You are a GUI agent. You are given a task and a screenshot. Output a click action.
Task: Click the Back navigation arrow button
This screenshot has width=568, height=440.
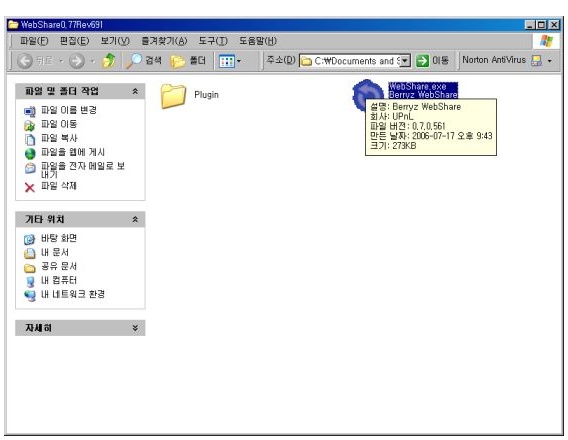[25, 61]
